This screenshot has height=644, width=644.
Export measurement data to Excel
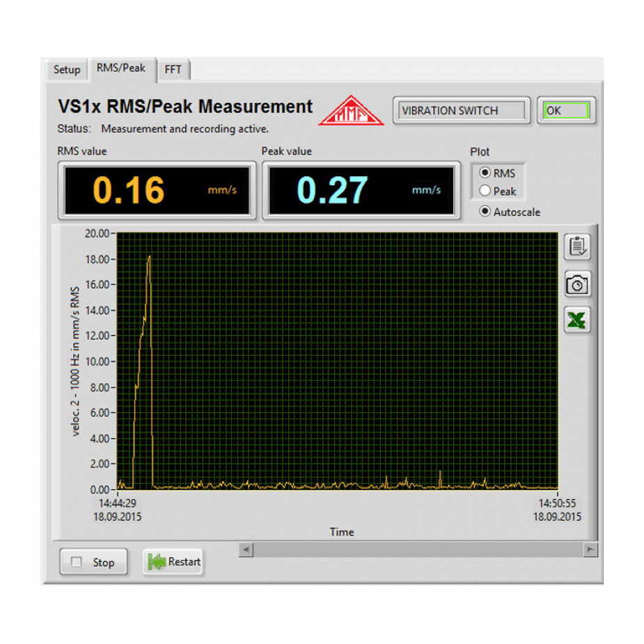576,321
